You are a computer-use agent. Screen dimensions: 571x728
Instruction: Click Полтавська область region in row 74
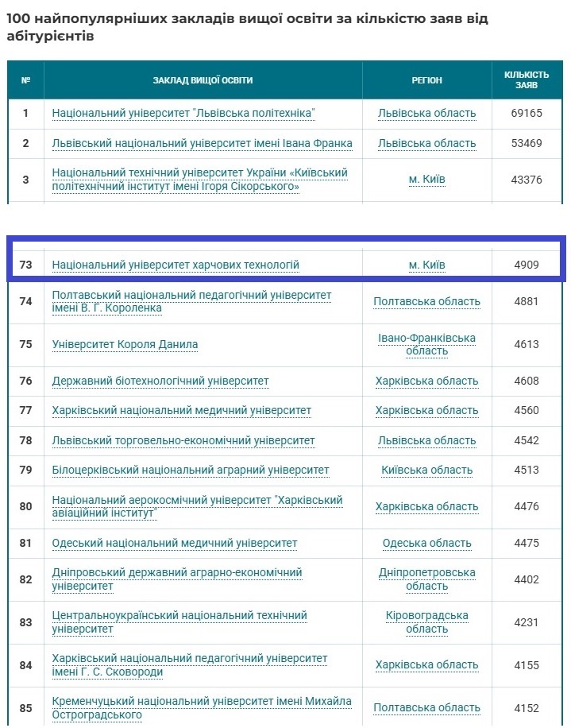click(426, 302)
